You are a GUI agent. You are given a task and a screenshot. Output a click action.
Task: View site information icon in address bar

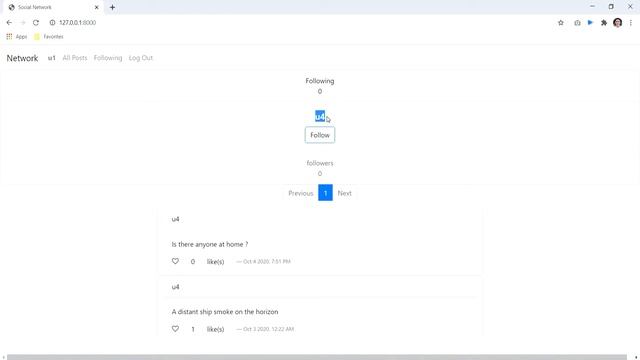(52, 23)
